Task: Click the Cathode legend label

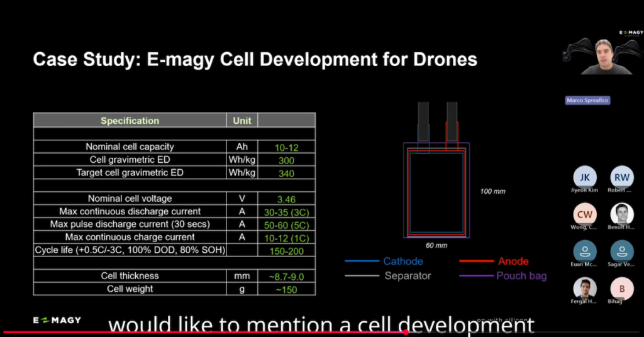Action: pyautogui.click(x=403, y=261)
